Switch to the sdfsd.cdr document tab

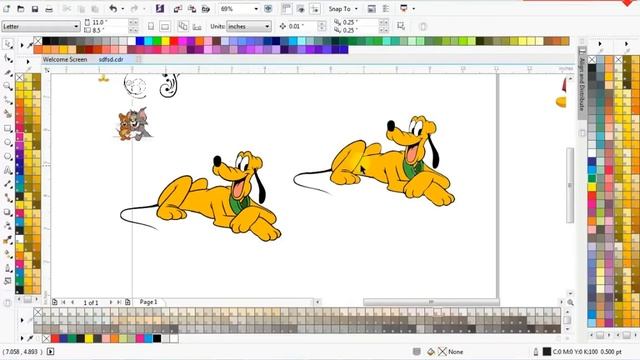pyautogui.click(x=111, y=60)
